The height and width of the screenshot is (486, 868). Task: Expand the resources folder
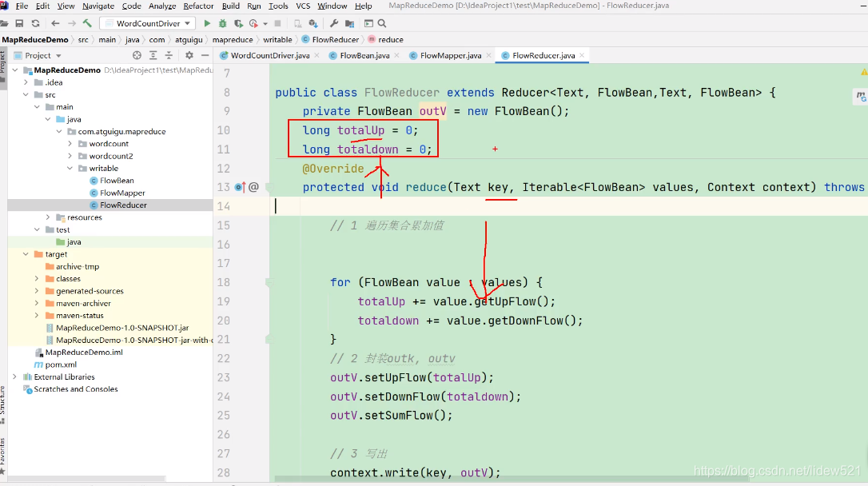coord(48,217)
